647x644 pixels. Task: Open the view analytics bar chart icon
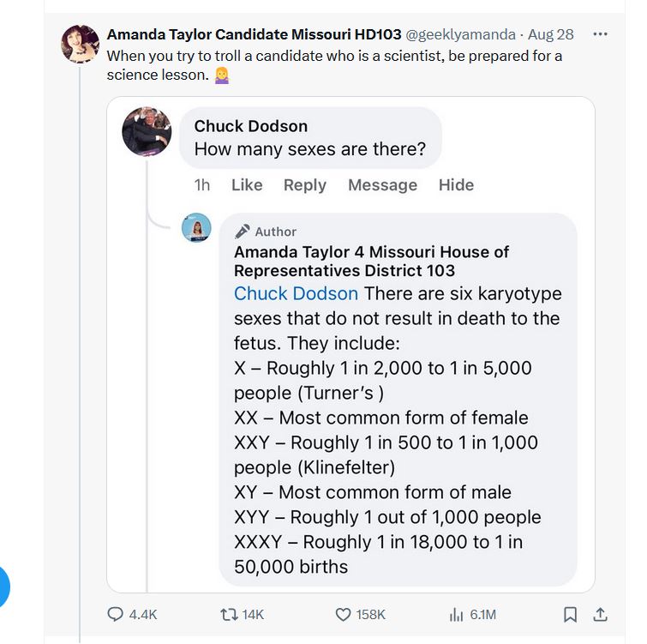tap(456, 614)
